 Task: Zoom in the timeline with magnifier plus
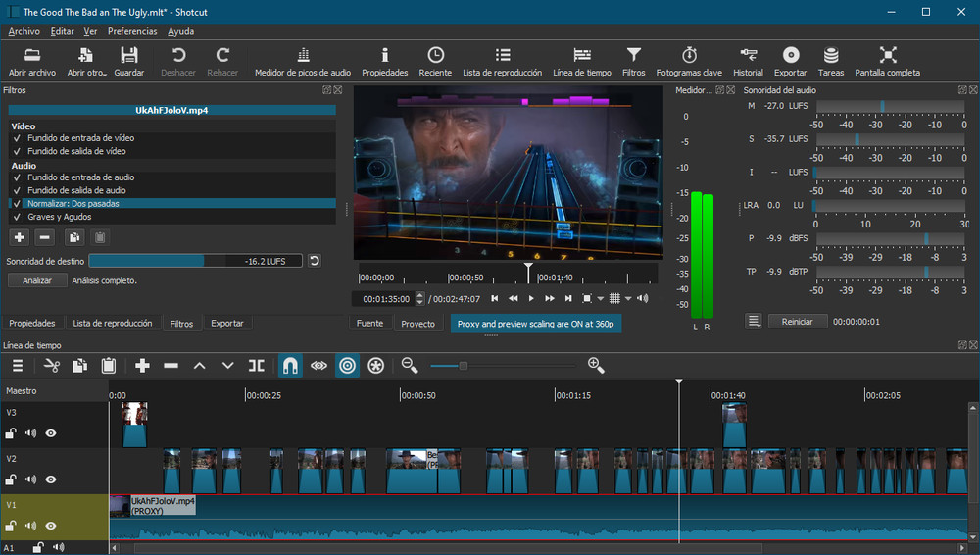pyautogui.click(x=596, y=366)
